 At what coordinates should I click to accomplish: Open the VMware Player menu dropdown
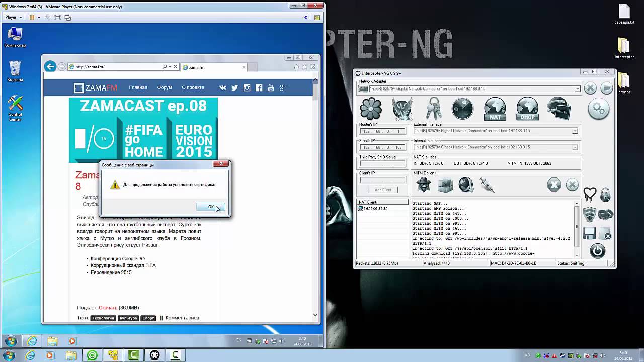pos(13,17)
